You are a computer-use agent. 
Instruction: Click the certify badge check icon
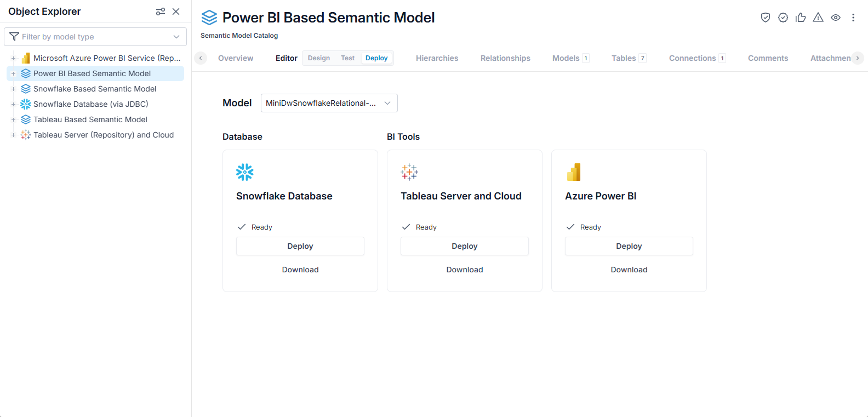pos(783,18)
